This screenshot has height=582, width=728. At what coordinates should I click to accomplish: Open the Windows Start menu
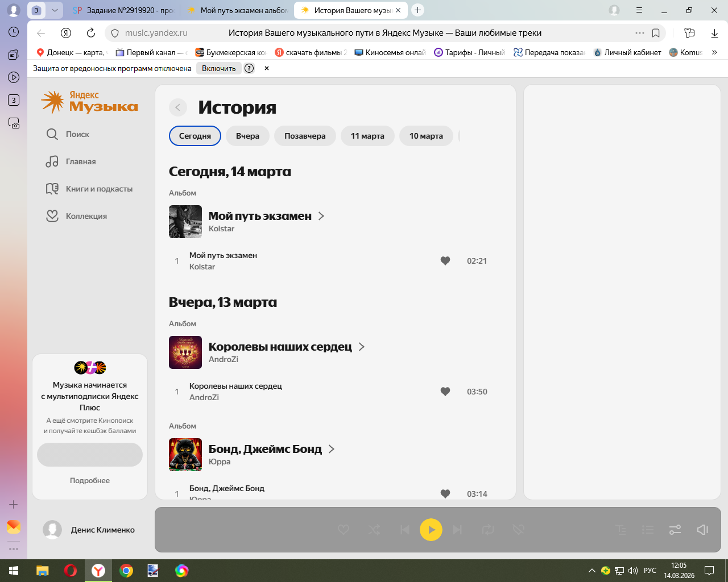[x=14, y=571]
